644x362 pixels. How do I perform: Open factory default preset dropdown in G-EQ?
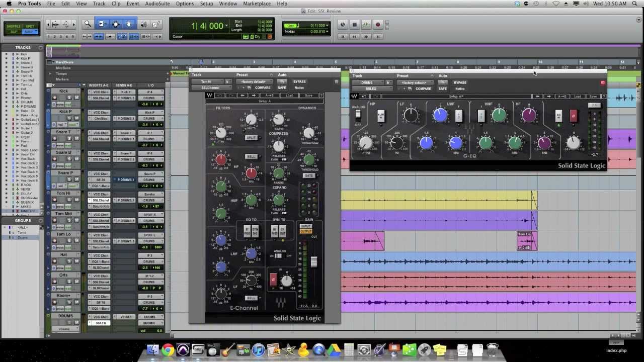point(415,82)
